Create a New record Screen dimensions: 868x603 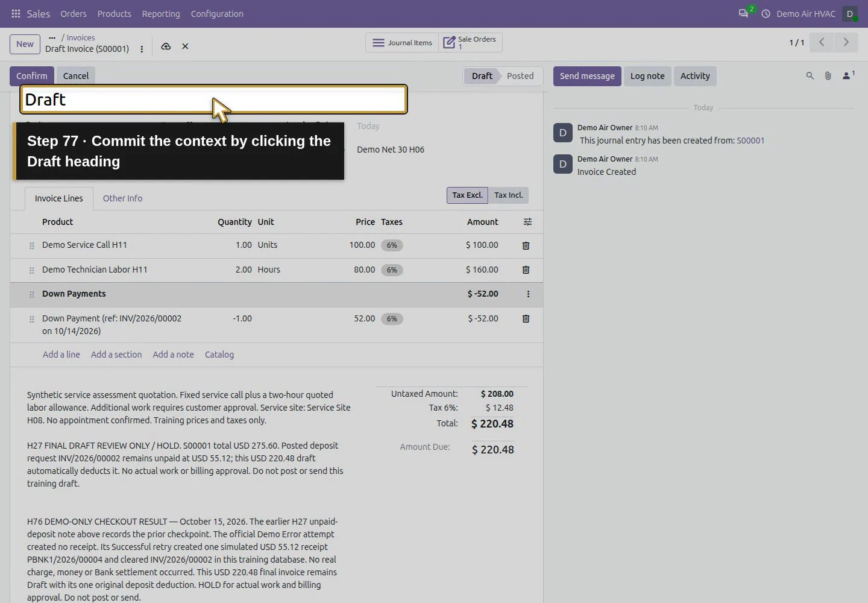coord(25,44)
